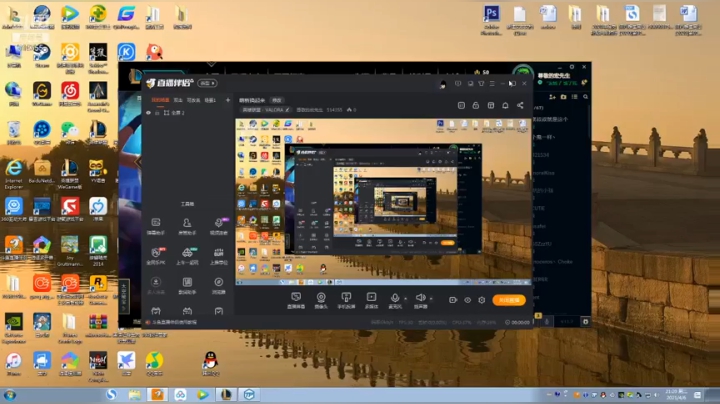The height and width of the screenshot is (404, 720).
Task: Switch to the fourth scene tab
Action: pyautogui.click(x=210, y=100)
